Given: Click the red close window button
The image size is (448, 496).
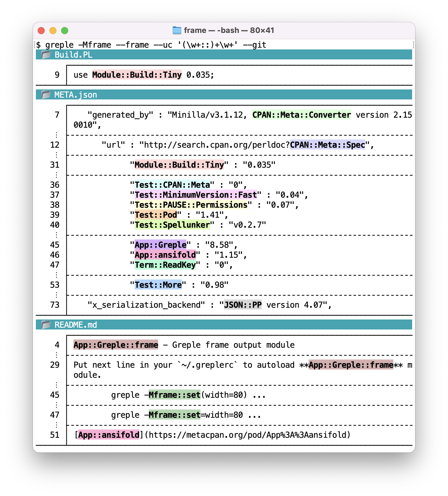Looking at the screenshot, I should [41, 30].
